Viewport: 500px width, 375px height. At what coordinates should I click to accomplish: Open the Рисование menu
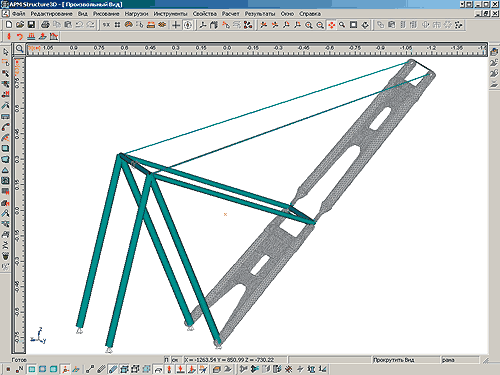[x=106, y=14]
